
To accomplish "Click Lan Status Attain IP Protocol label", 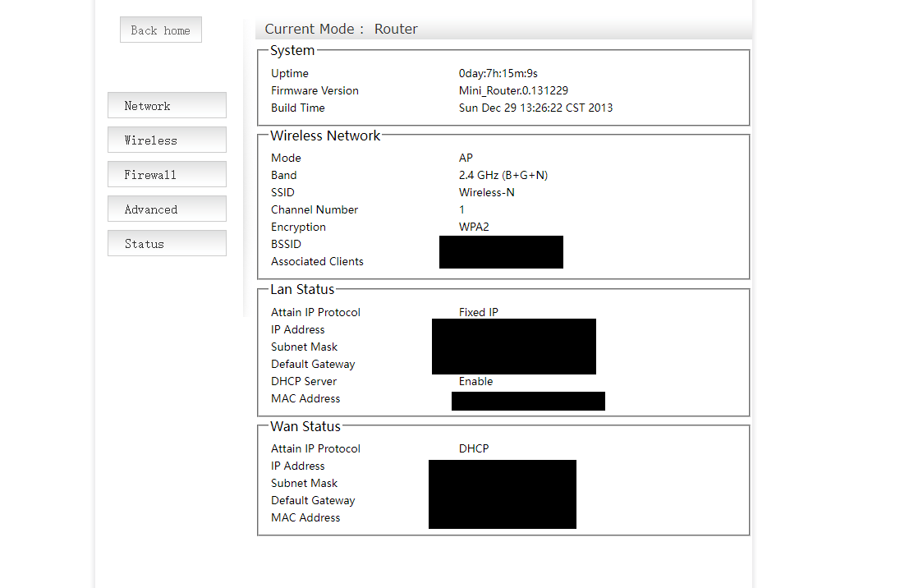I will [x=315, y=313].
